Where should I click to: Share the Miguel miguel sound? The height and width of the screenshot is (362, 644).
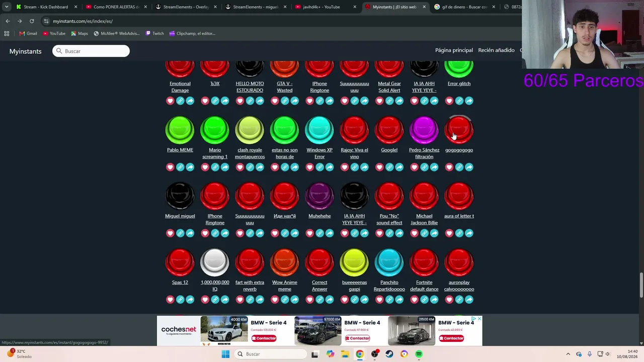(190, 233)
